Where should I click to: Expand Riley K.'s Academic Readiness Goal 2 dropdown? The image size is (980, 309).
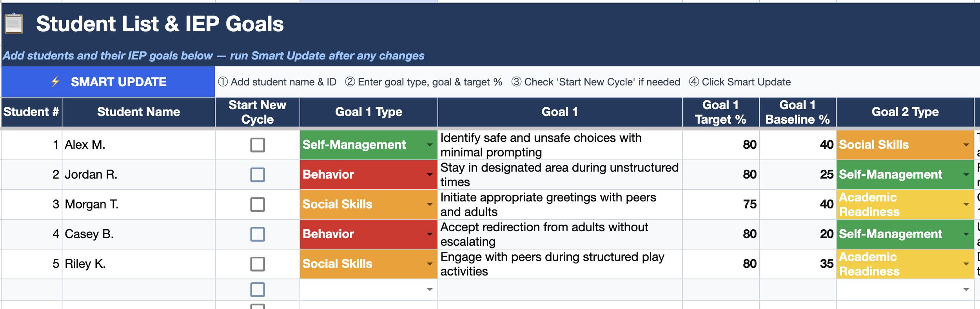click(x=966, y=264)
